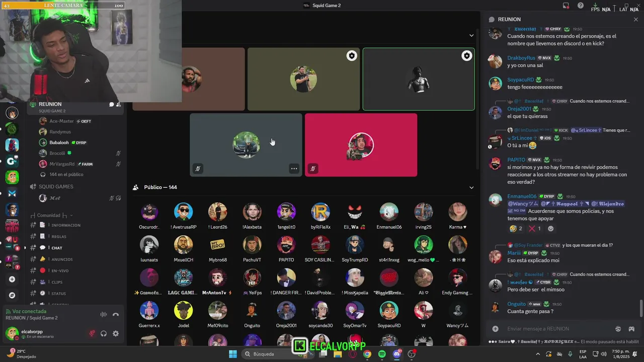Viewport: 644px width, 362px height.
Task: Open the SoypacuRD username in chat
Action: [521, 79]
